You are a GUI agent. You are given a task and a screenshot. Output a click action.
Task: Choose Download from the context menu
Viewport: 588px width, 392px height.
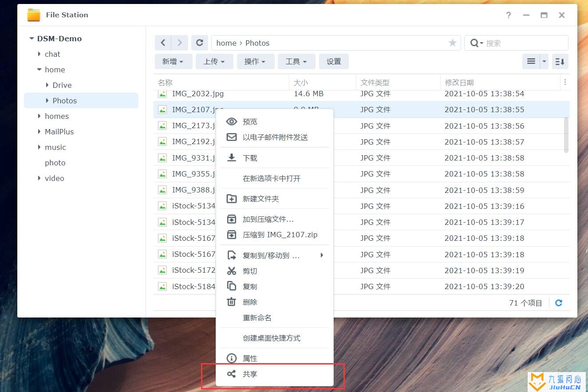(x=274, y=158)
